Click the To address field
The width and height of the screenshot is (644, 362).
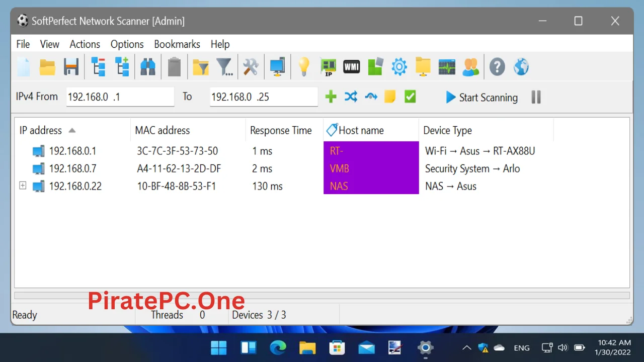264,97
